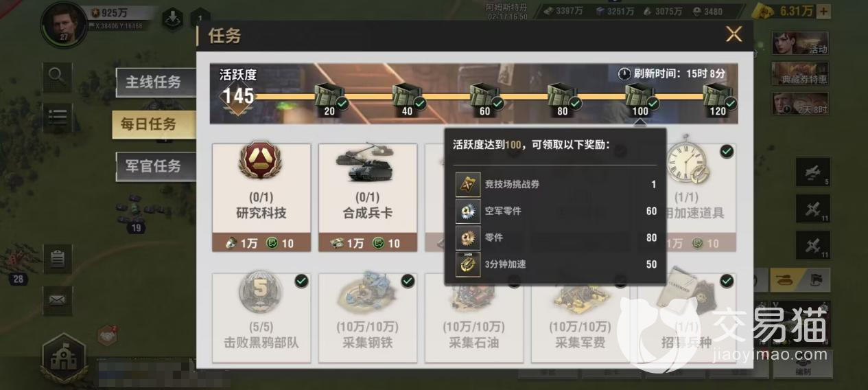Open the 研究科技 task card
The image size is (868, 390).
261,197
